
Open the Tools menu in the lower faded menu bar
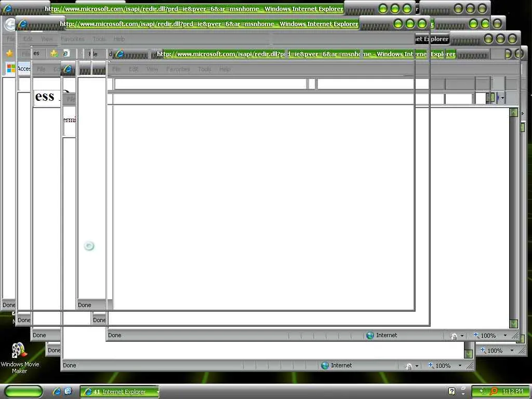pyautogui.click(x=205, y=69)
